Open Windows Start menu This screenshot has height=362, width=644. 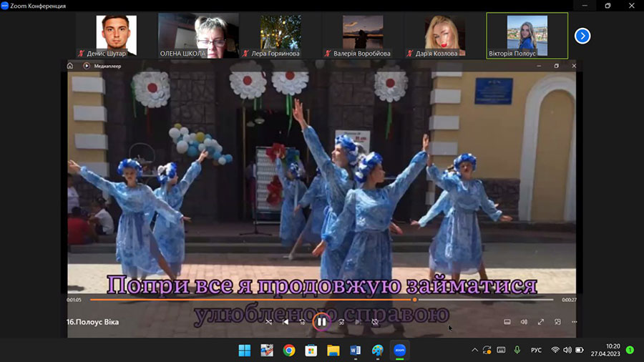pyautogui.click(x=244, y=351)
